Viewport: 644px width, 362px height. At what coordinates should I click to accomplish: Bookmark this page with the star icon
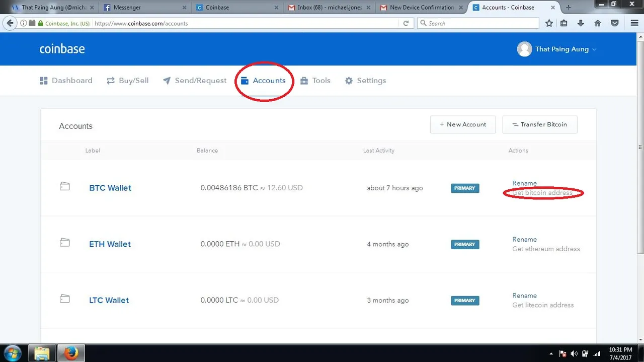click(x=549, y=23)
